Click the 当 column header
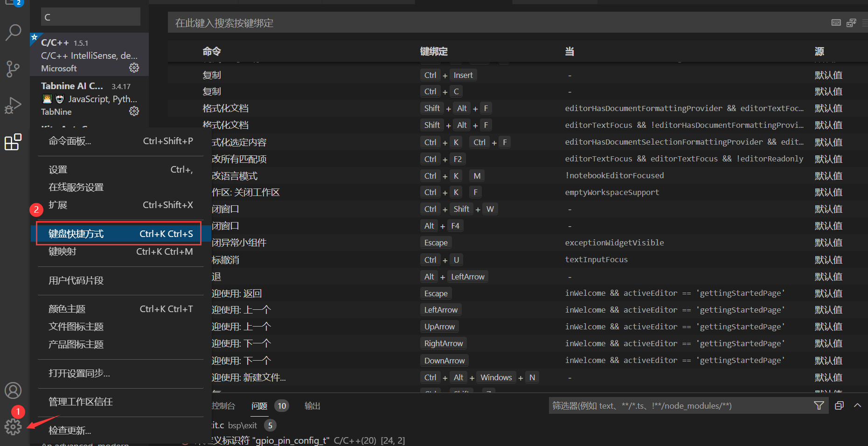Image resolution: width=868 pixels, height=446 pixels. point(569,51)
